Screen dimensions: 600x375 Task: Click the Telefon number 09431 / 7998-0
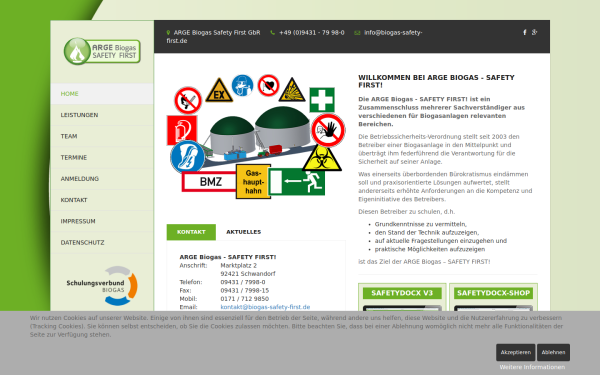tap(243, 282)
